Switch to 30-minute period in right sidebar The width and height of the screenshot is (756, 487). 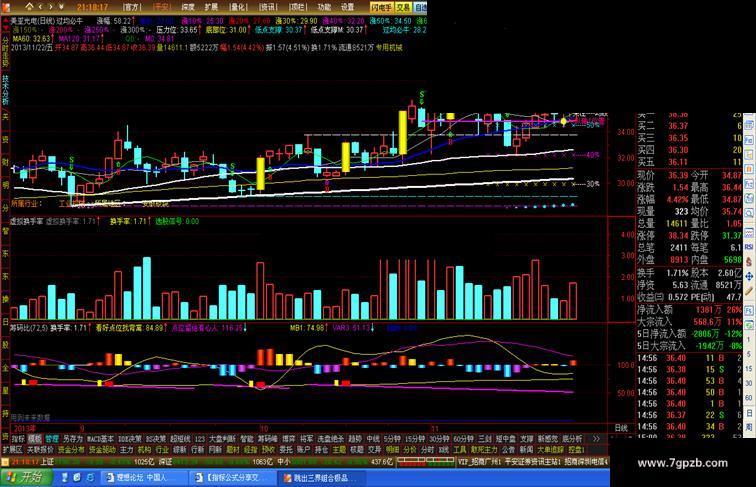click(x=749, y=383)
